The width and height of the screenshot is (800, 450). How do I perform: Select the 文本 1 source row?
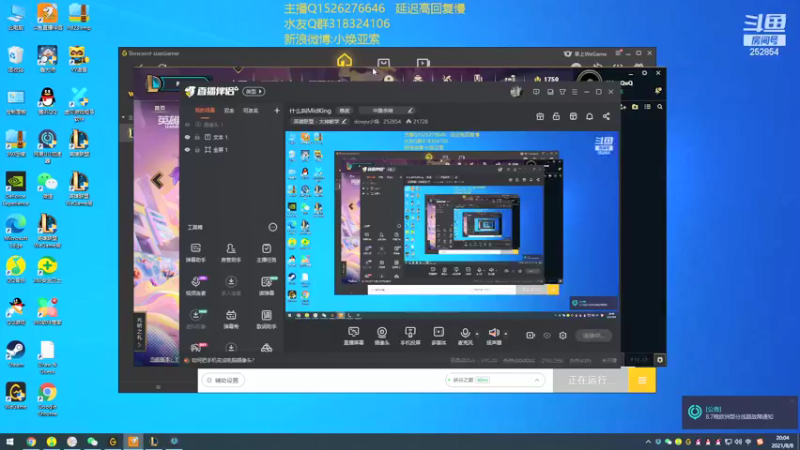pyautogui.click(x=232, y=137)
